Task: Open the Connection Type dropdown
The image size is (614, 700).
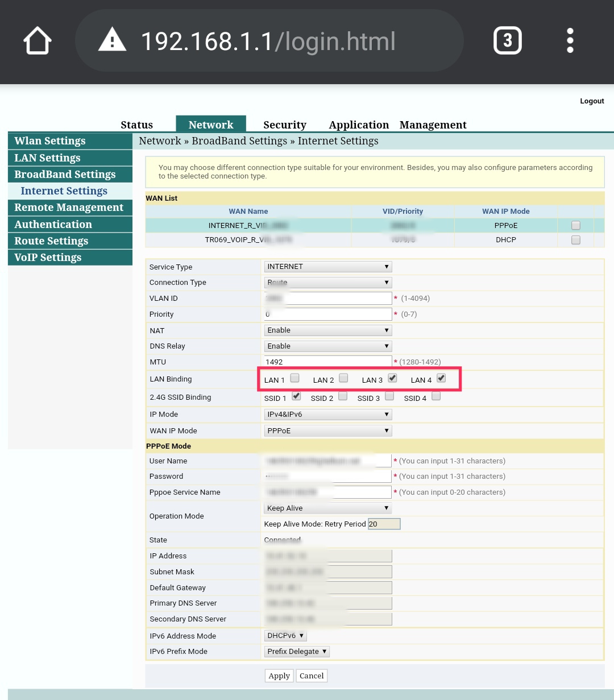Action: click(x=327, y=282)
